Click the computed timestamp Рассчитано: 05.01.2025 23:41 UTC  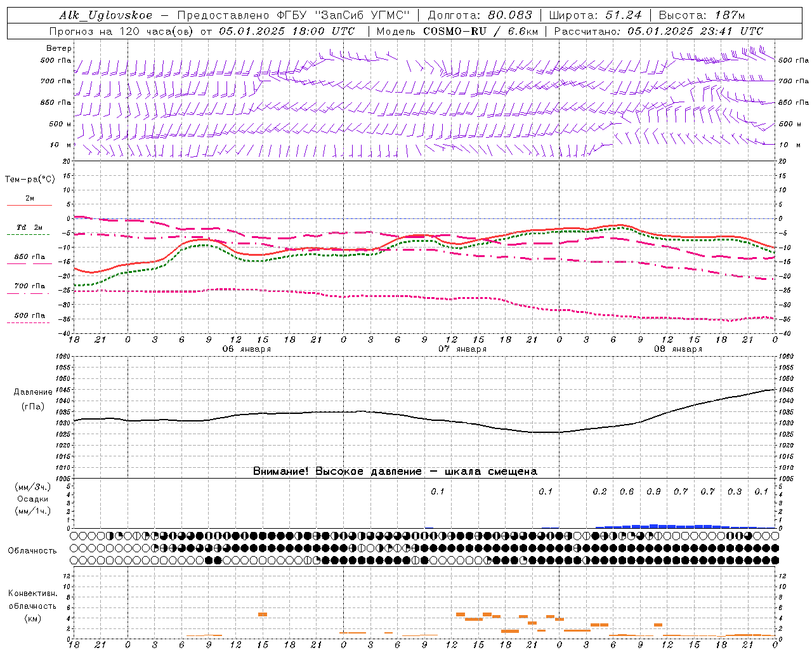pos(658,31)
